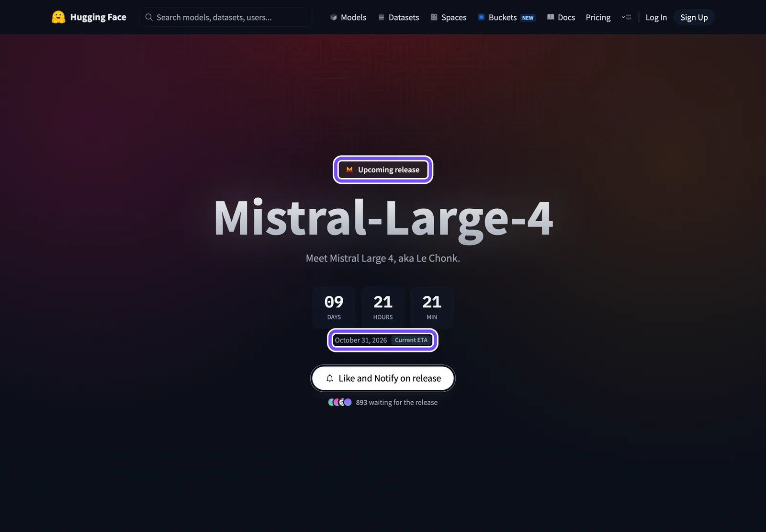Click the Sign Up button
The width and height of the screenshot is (766, 532).
tap(694, 17)
